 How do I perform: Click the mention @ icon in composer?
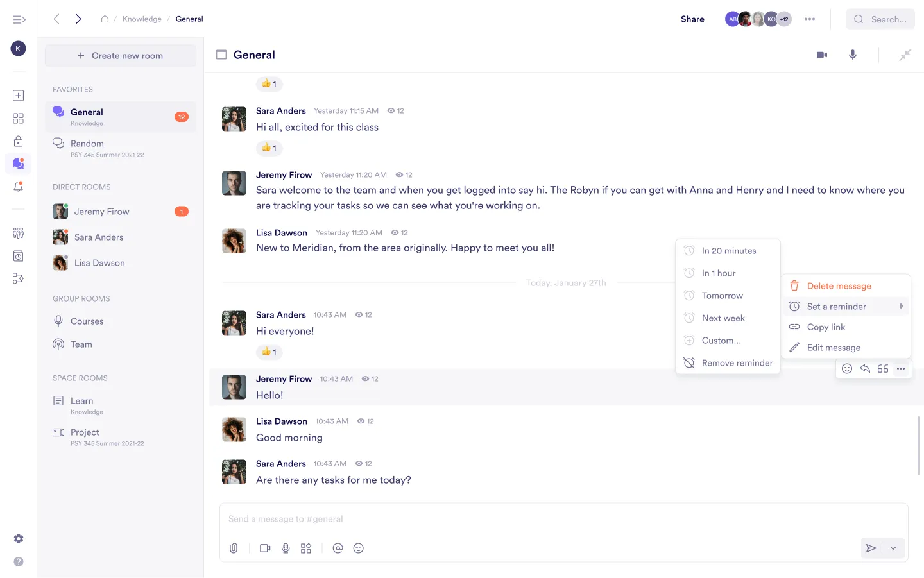338,548
